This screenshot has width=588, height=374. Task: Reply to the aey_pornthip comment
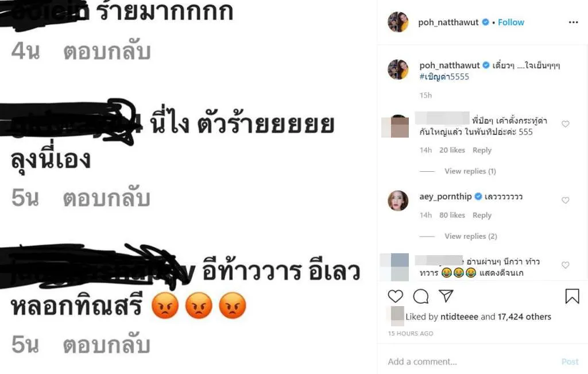coord(482,215)
